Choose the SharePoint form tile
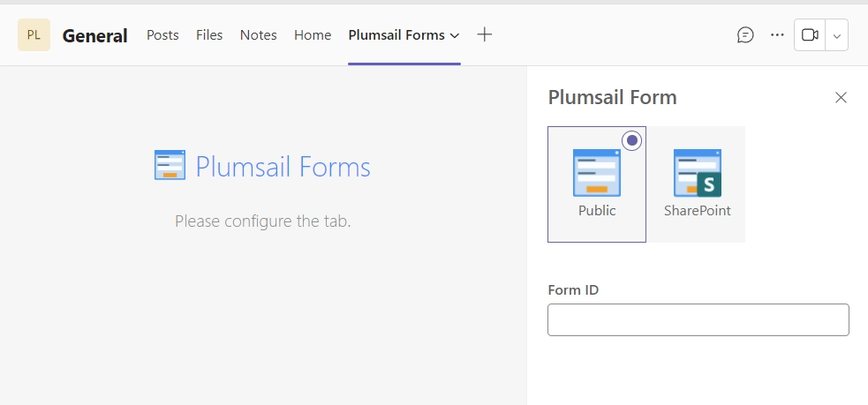 pos(697,184)
